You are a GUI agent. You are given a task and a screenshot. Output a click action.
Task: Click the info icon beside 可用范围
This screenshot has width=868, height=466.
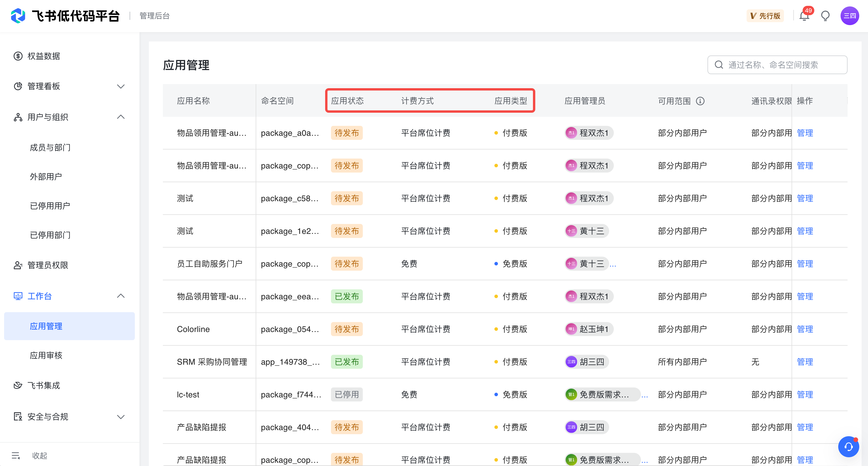click(700, 101)
